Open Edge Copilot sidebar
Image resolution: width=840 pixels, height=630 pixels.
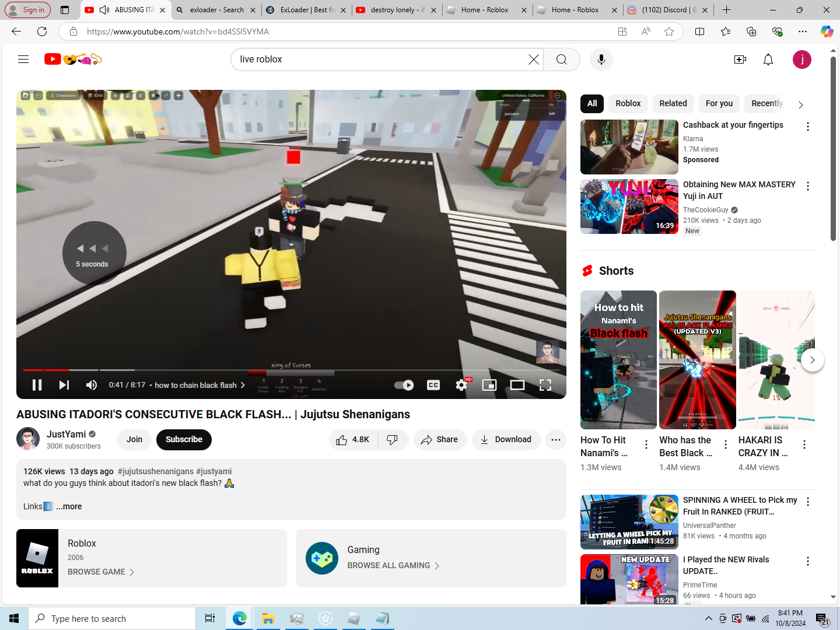[827, 32]
